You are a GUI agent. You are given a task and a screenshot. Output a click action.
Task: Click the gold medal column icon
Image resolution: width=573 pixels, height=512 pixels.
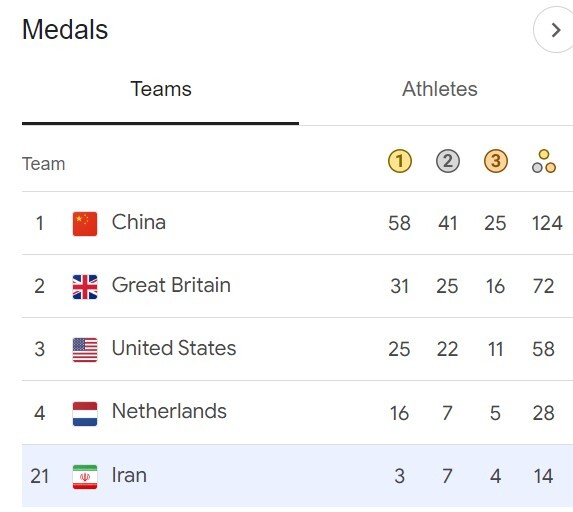coord(399,161)
